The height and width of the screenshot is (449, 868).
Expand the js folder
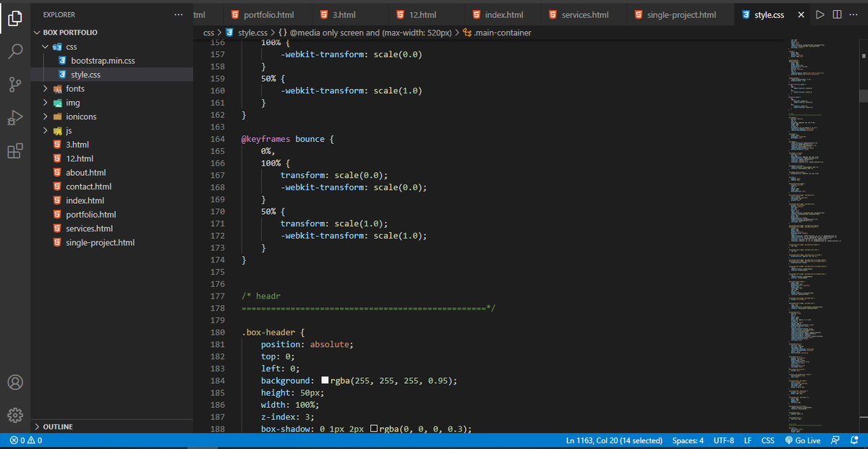(x=46, y=131)
